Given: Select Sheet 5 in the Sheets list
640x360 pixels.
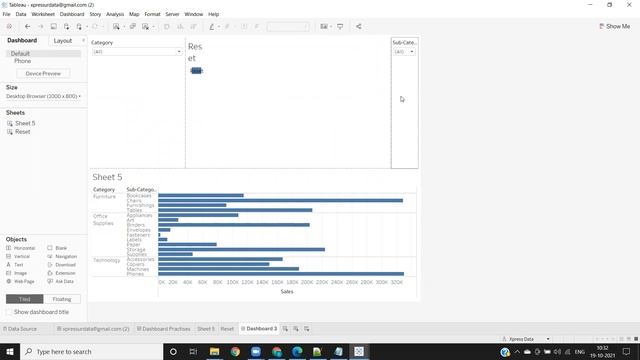Looking at the screenshot, I should click(25, 123).
